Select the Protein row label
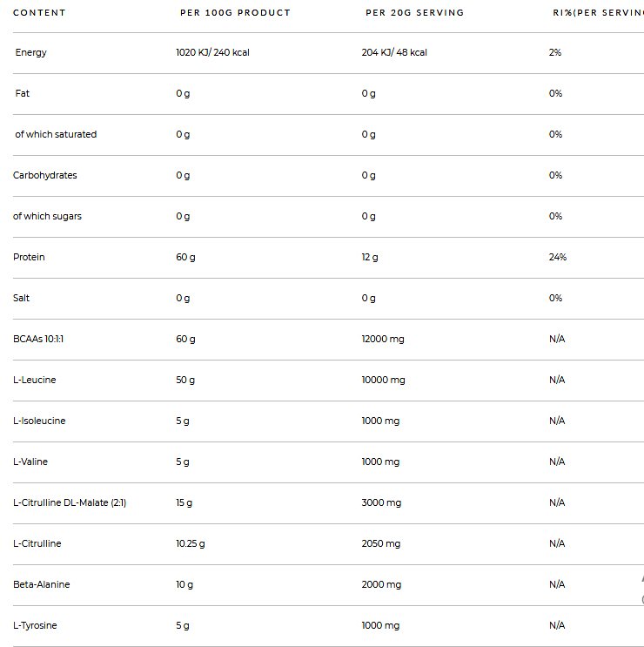Image resolution: width=644 pixels, height=647 pixels. click(x=29, y=257)
